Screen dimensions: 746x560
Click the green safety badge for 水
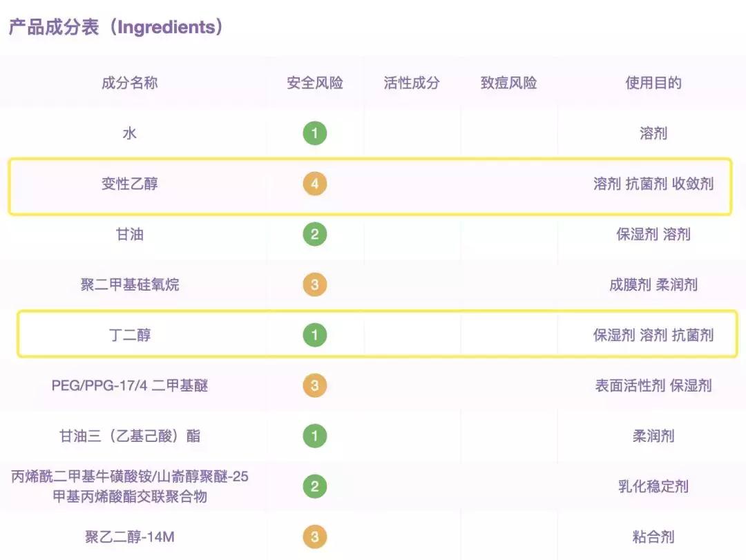314,133
